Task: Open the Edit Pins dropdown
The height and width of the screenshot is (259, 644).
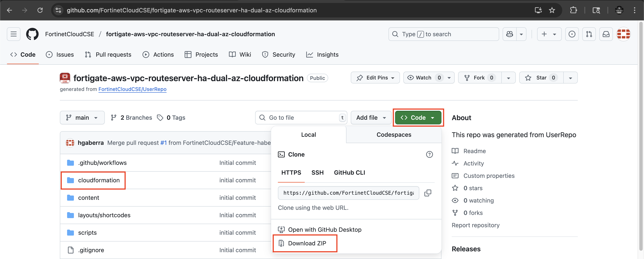Action: tap(375, 78)
